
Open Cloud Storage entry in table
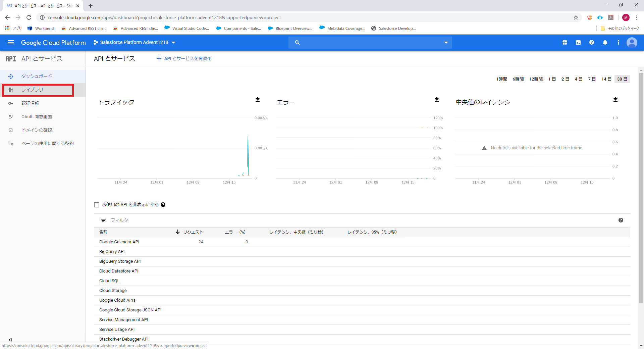113,291
